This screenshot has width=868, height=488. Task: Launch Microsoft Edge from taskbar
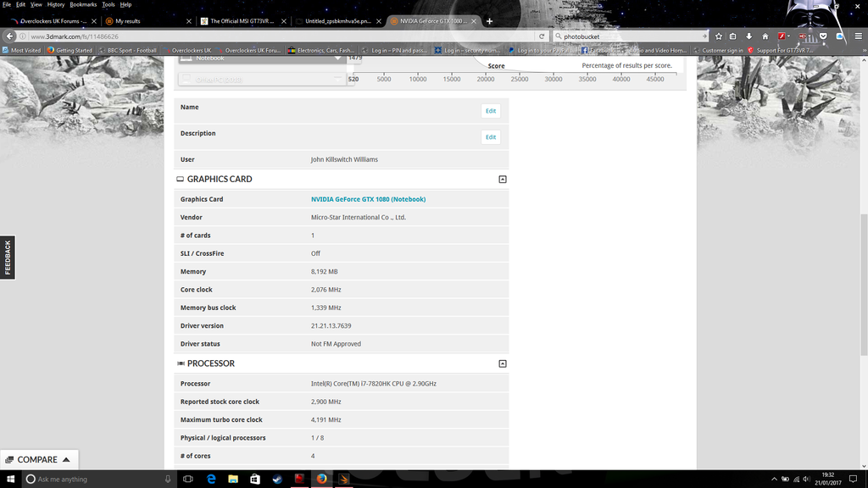click(211, 479)
